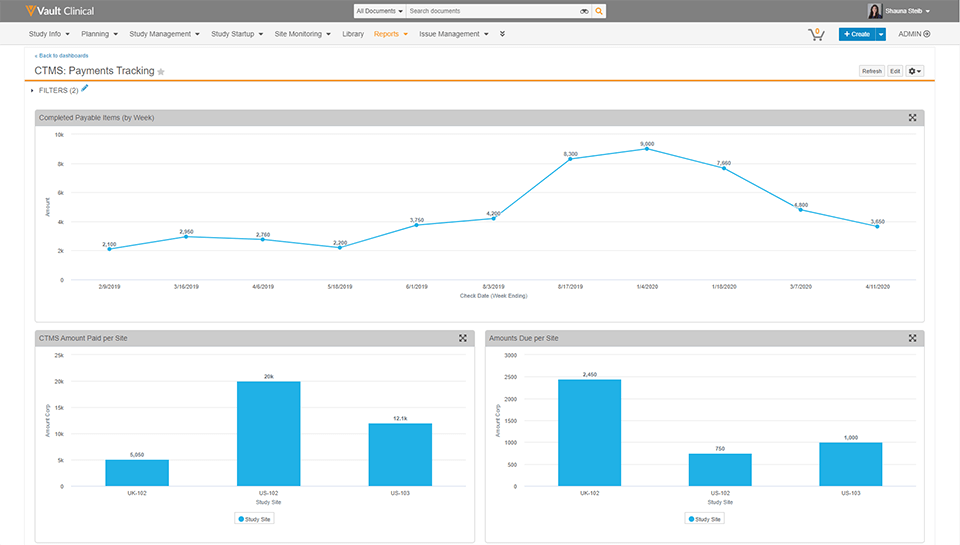
Task: Click the binoculars advanced search icon
Action: point(585,11)
